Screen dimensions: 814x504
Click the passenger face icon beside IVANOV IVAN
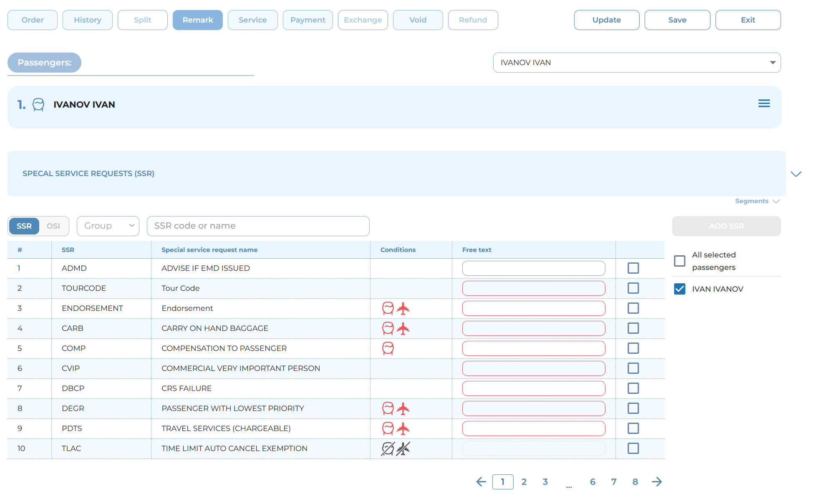point(38,104)
